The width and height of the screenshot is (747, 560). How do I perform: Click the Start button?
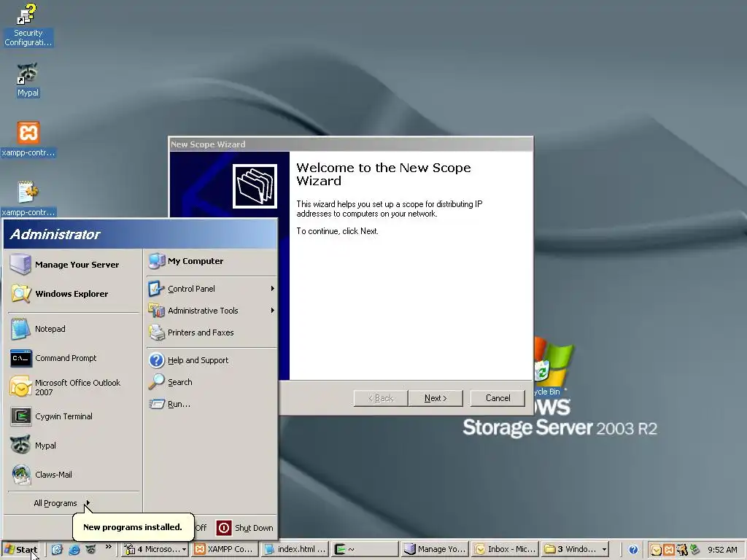(20, 550)
